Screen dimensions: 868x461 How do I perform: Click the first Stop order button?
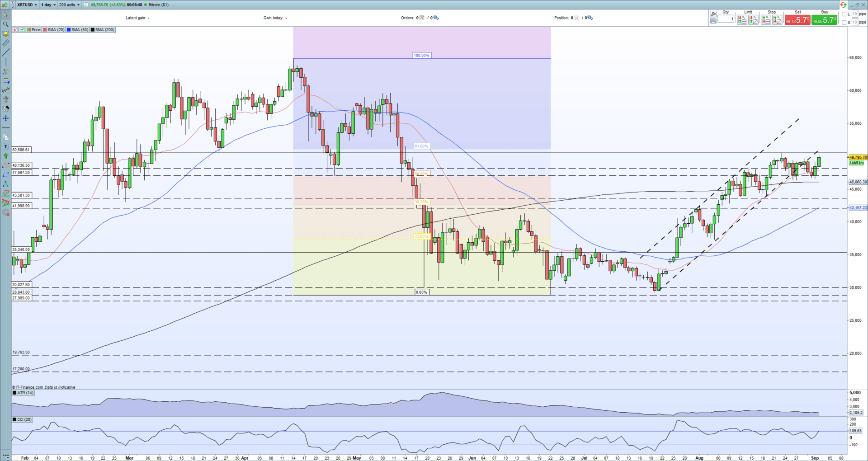tap(766, 20)
